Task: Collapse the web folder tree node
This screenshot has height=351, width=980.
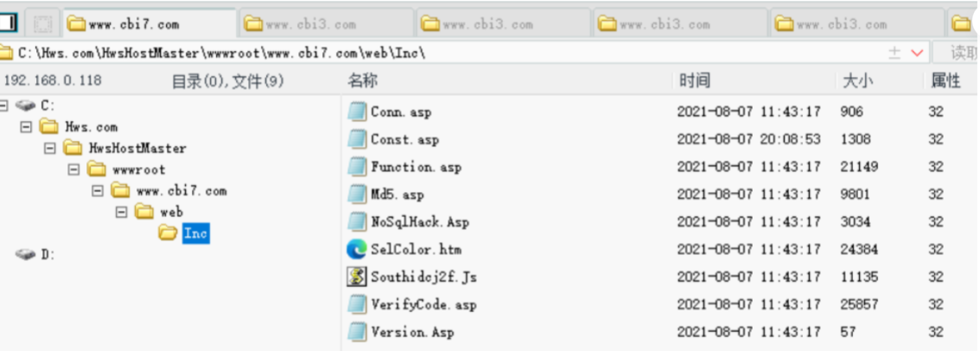Action: point(121,212)
